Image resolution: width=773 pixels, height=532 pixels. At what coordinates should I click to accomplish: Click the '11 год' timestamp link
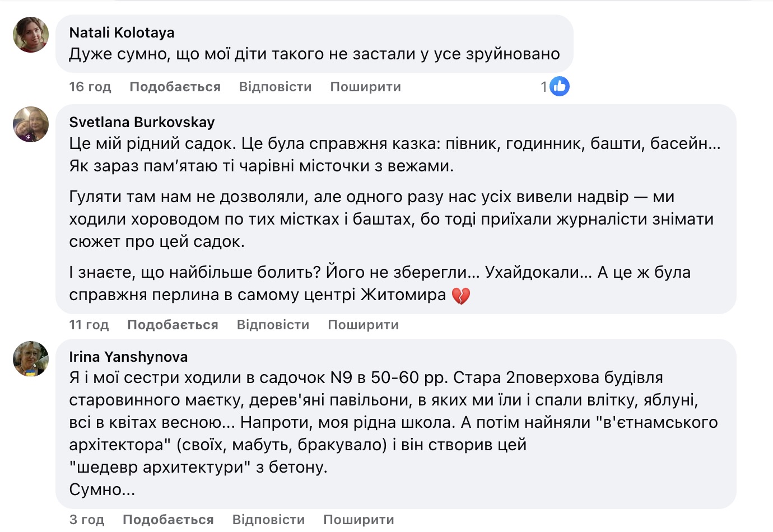[x=89, y=325]
